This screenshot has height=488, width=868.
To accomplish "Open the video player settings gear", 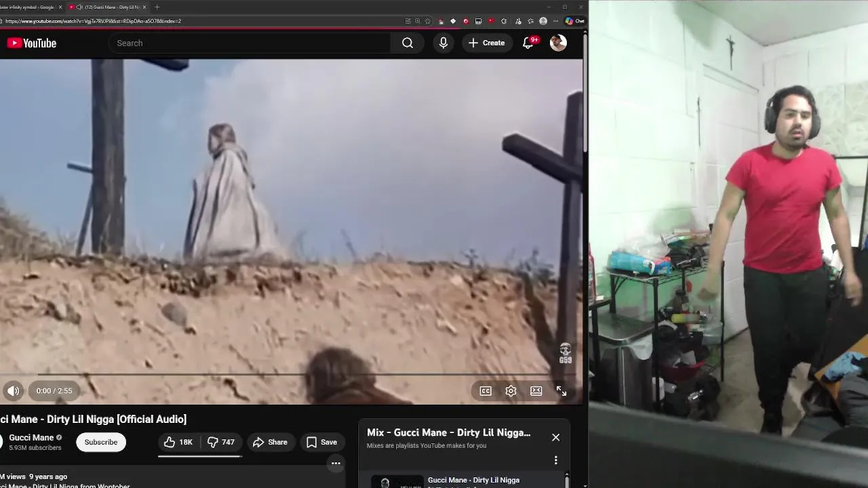I will click(x=511, y=391).
